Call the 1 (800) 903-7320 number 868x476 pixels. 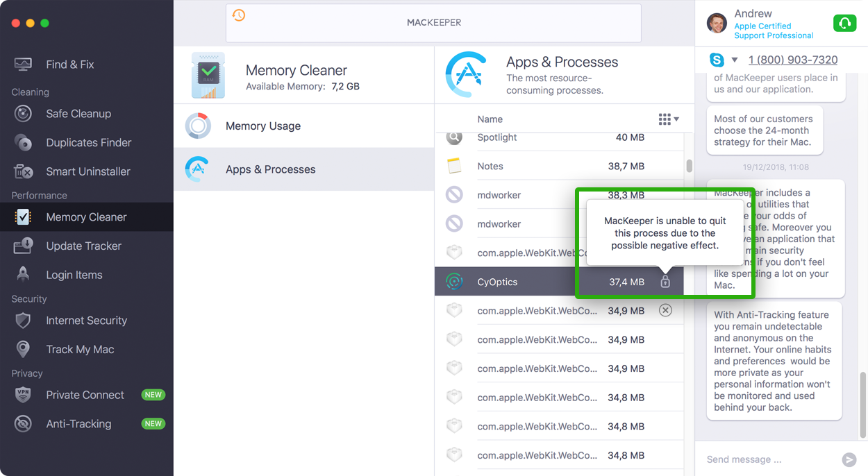[x=793, y=60]
